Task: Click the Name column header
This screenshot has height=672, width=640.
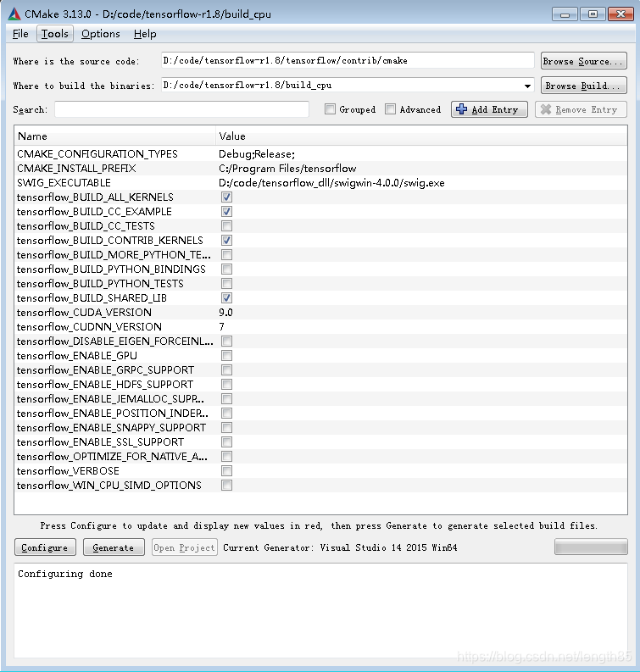Action: click(x=115, y=136)
